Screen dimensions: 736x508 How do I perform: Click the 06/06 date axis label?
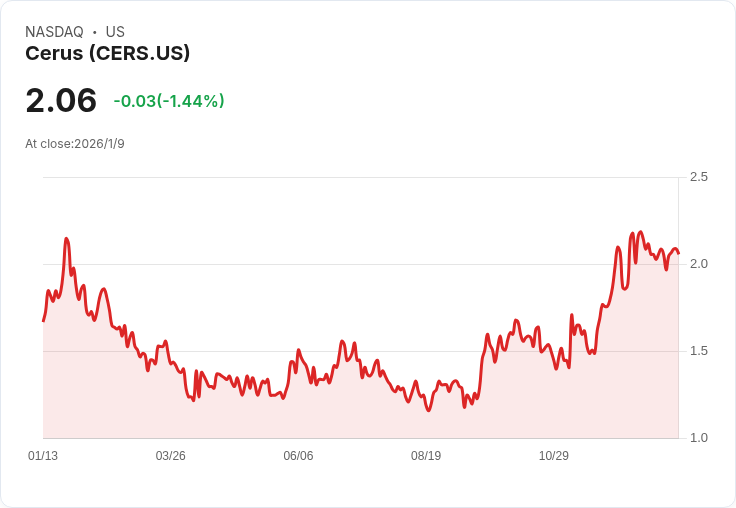pos(298,455)
